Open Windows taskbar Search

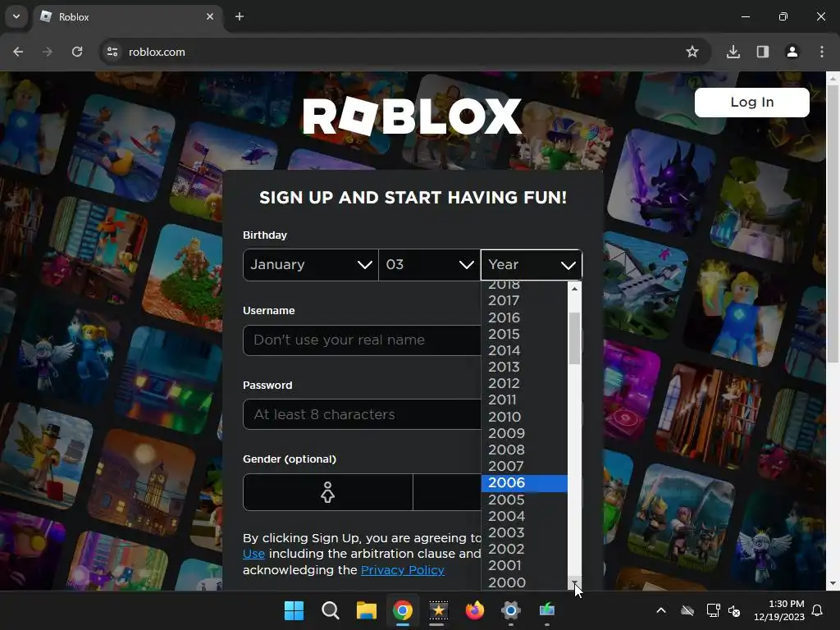pos(331,610)
